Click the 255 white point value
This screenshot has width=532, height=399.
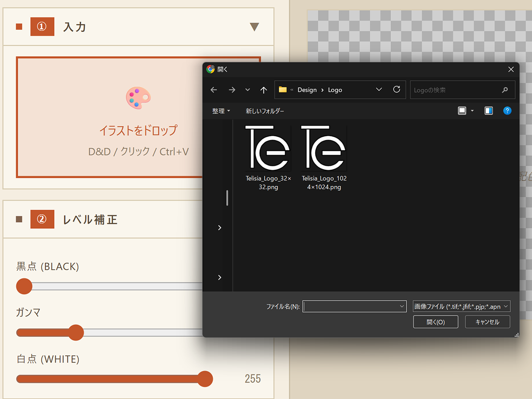pyautogui.click(x=253, y=379)
